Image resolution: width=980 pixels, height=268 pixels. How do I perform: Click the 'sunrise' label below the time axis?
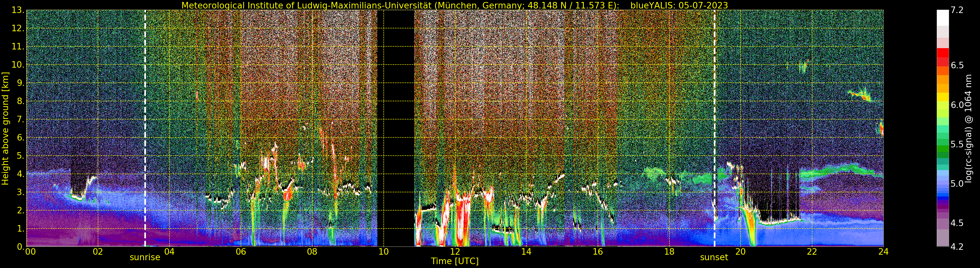point(145,257)
